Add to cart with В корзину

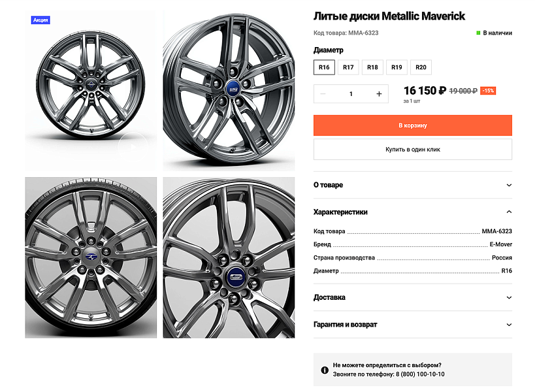(412, 125)
